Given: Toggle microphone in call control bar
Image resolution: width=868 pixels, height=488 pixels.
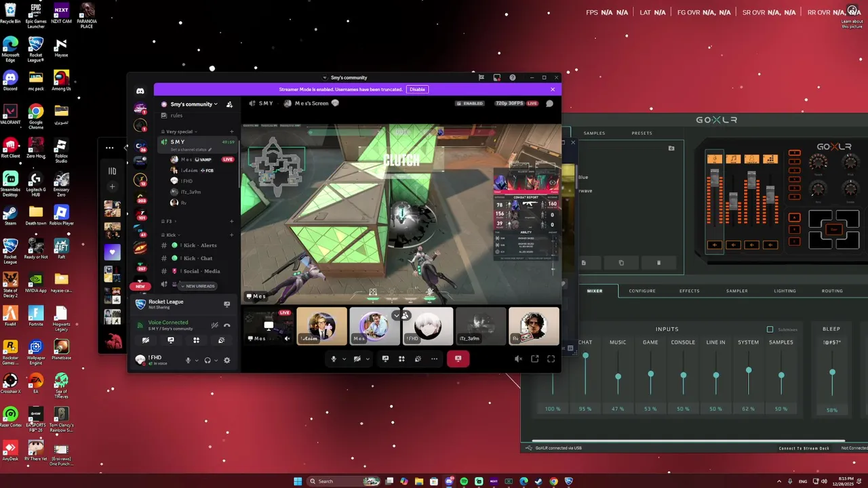Looking at the screenshot, I should pos(334,359).
